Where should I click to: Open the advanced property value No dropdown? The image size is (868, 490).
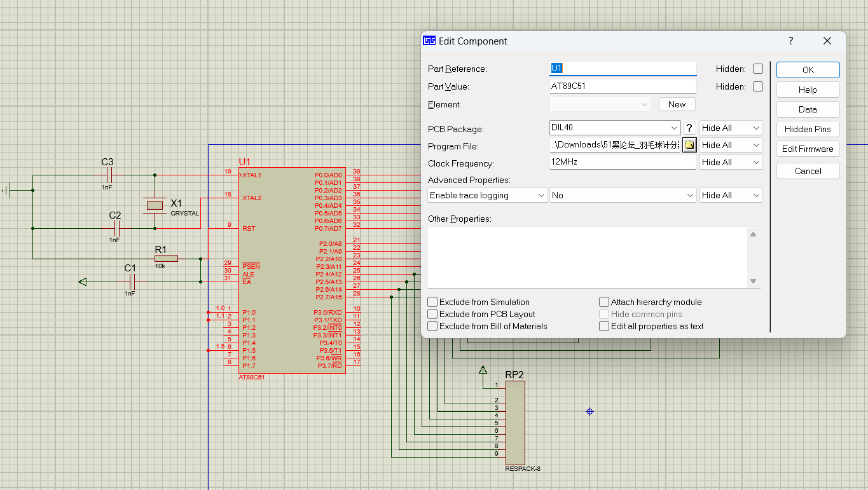pyautogui.click(x=623, y=195)
